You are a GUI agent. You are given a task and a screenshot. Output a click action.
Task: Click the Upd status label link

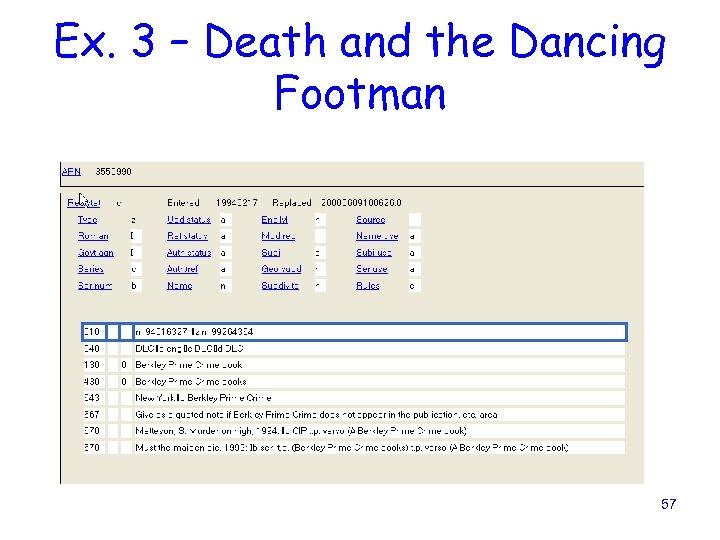coord(189,220)
